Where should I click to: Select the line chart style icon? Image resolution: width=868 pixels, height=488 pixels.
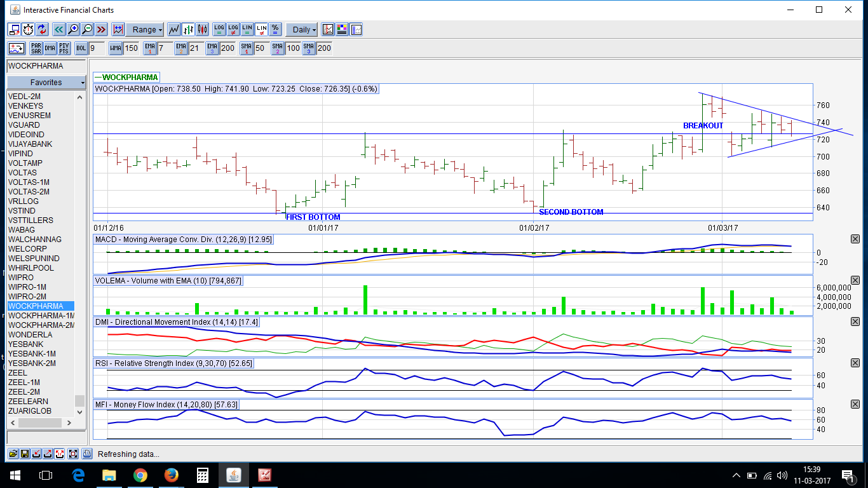click(x=173, y=29)
